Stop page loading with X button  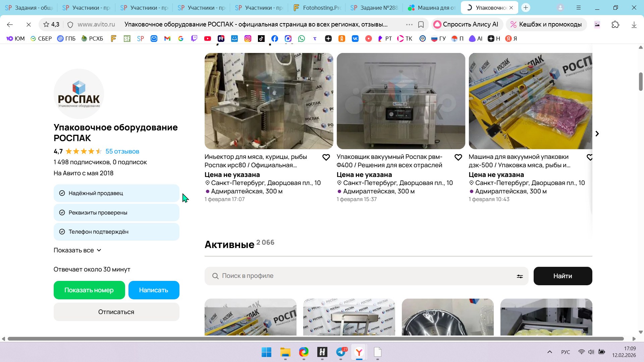click(x=29, y=24)
